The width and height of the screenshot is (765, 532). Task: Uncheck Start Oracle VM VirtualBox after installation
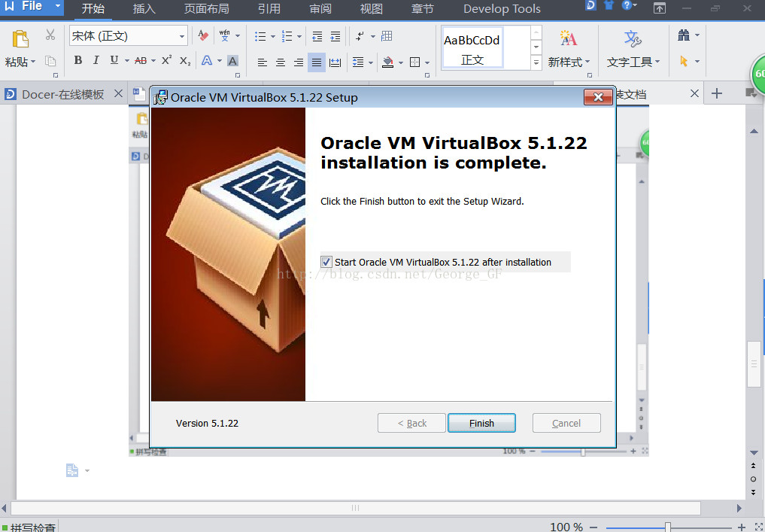click(x=326, y=262)
